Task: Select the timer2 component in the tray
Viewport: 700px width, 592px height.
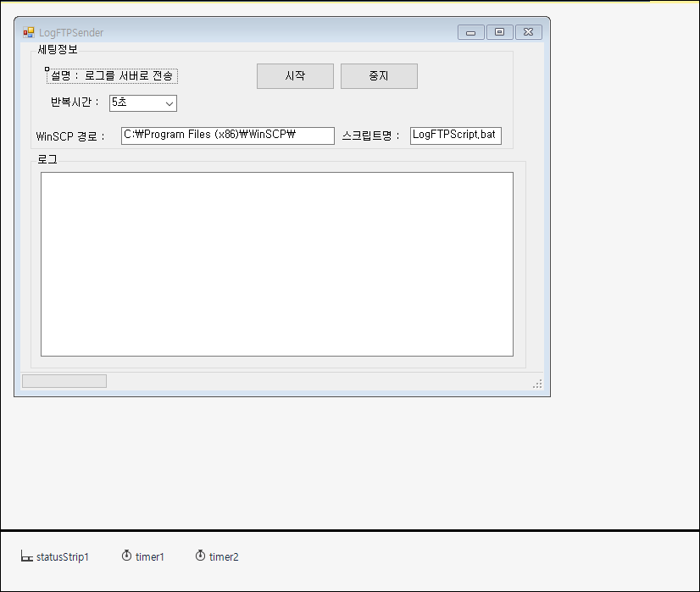Action: 217,556
